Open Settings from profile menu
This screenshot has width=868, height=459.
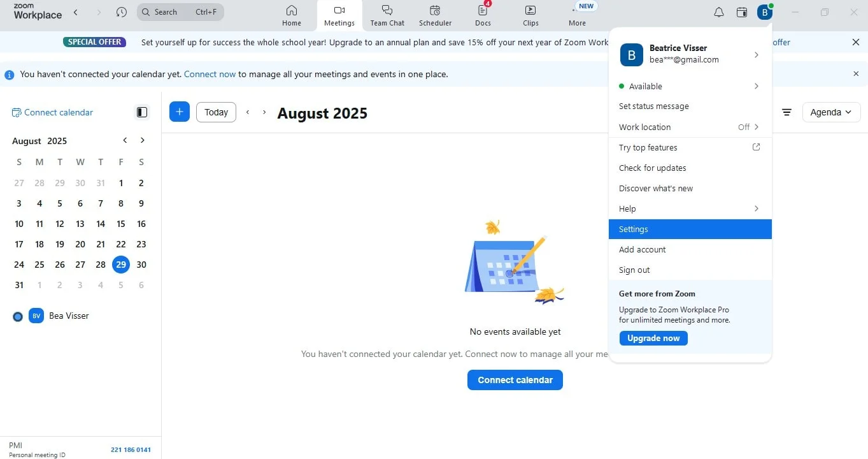[690, 229]
